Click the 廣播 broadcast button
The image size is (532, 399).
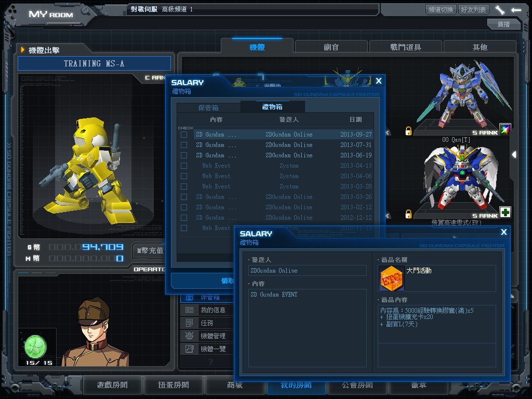click(503, 24)
